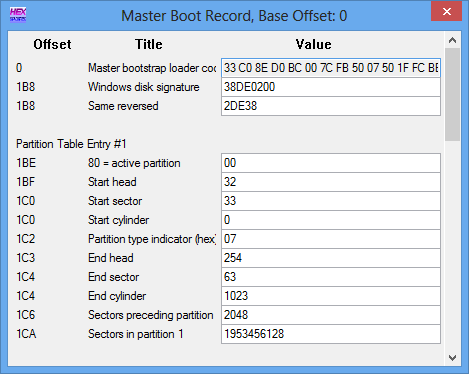Click the End cylinder value field
Screen dimensions: 469x374
pyautogui.click(x=331, y=296)
